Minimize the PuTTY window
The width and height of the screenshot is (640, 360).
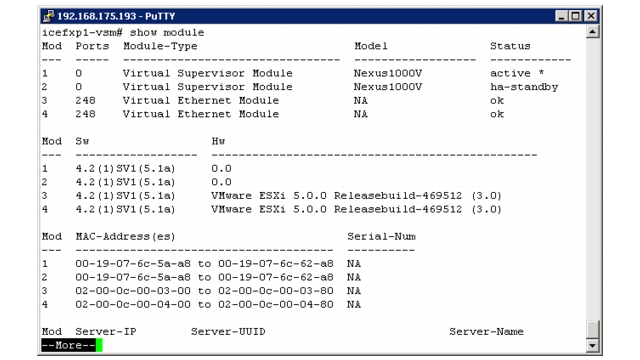click(562, 16)
